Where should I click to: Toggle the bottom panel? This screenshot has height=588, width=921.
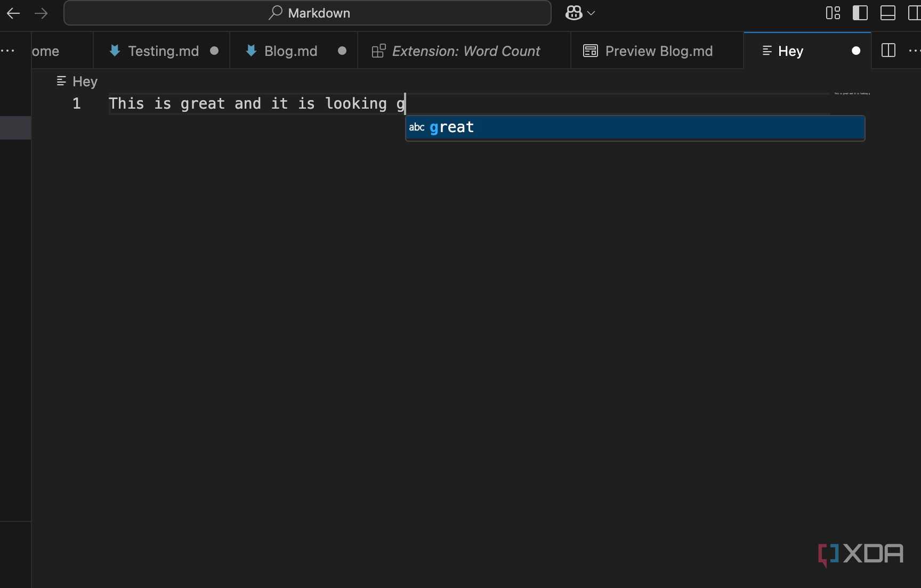pyautogui.click(x=888, y=13)
